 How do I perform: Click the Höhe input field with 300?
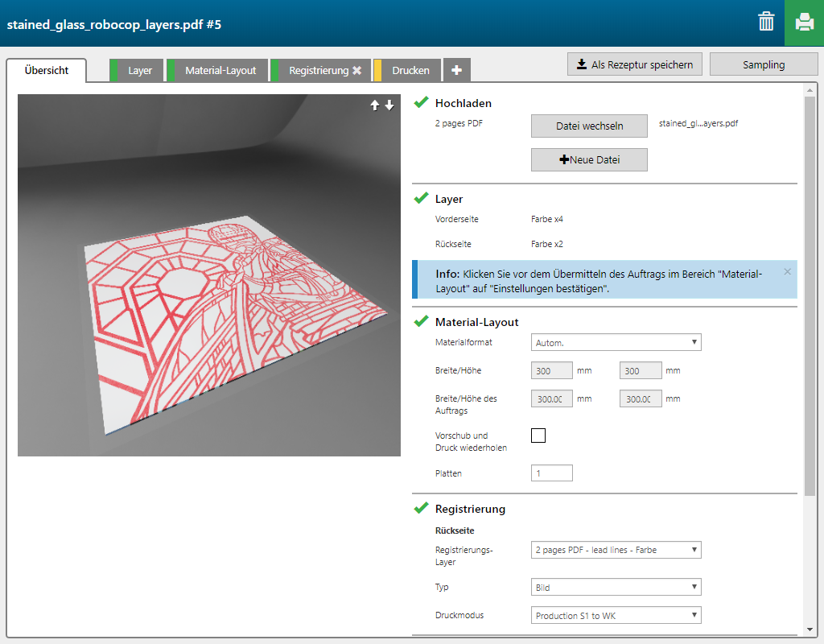(641, 370)
